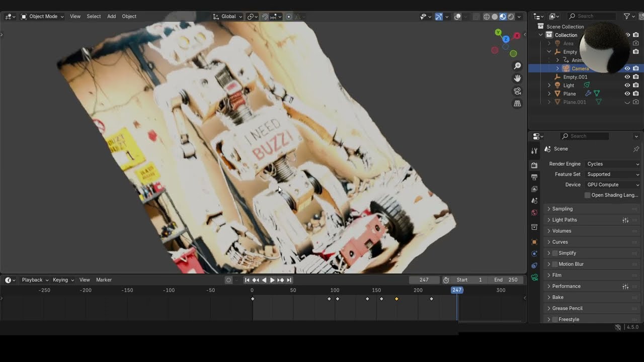Toggle perspective/orthographic grid icon

[517, 104]
